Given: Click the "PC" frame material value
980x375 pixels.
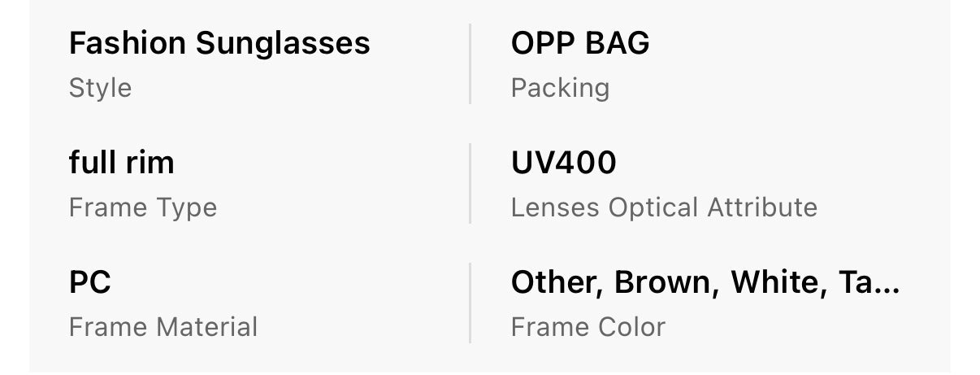Looking at the screenshot, I should click(x=90, y=282).
